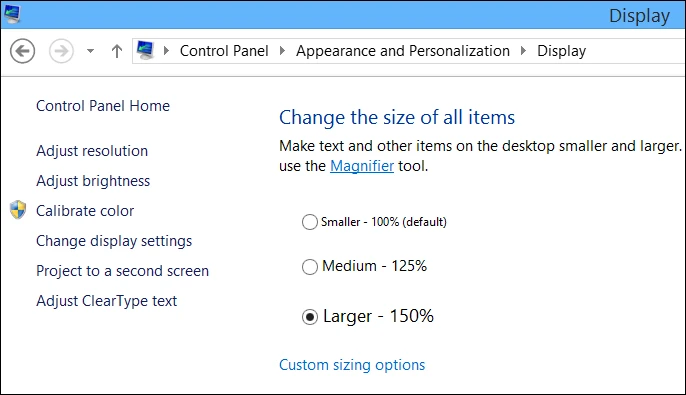Open Adjust ClearType text link
The height and width of the screenshot is (395, 686).
(x=106, y=301)
